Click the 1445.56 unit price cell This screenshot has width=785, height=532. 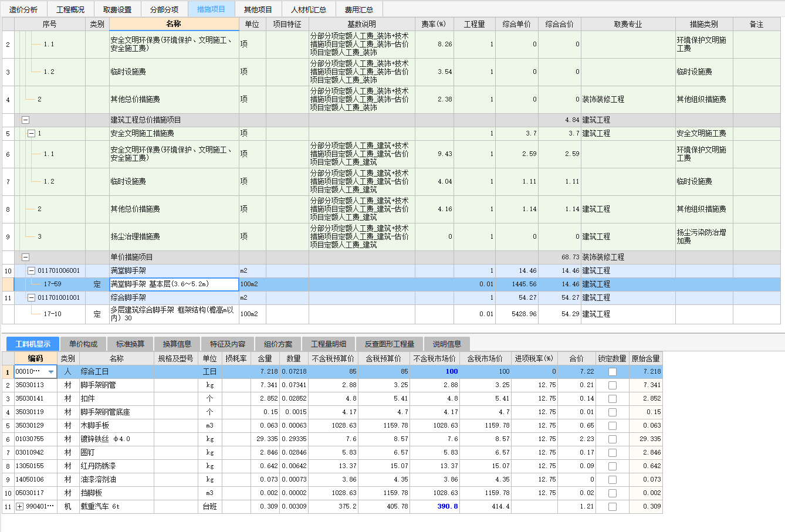coord(517,284)
